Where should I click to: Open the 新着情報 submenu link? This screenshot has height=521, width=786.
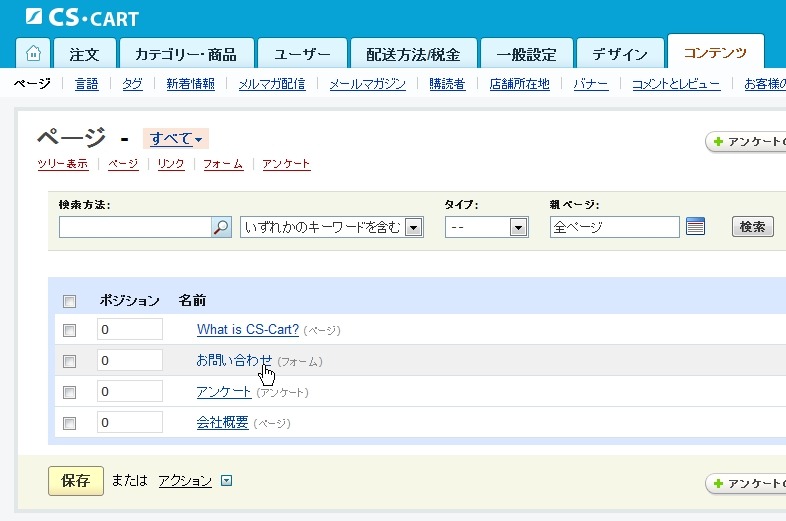click(x=190, y=84)
